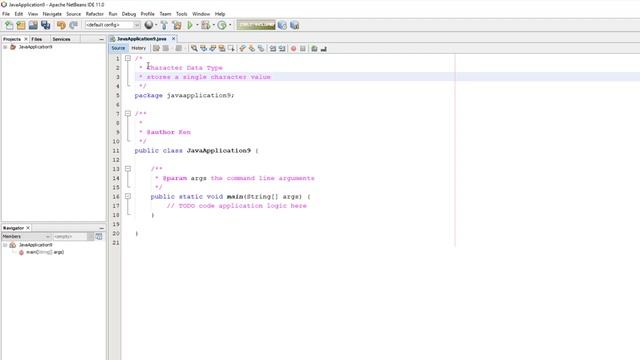Click the Uncomment editor toolbar icon
Screen dimensions: 640x360
click(x=323, y=49)
